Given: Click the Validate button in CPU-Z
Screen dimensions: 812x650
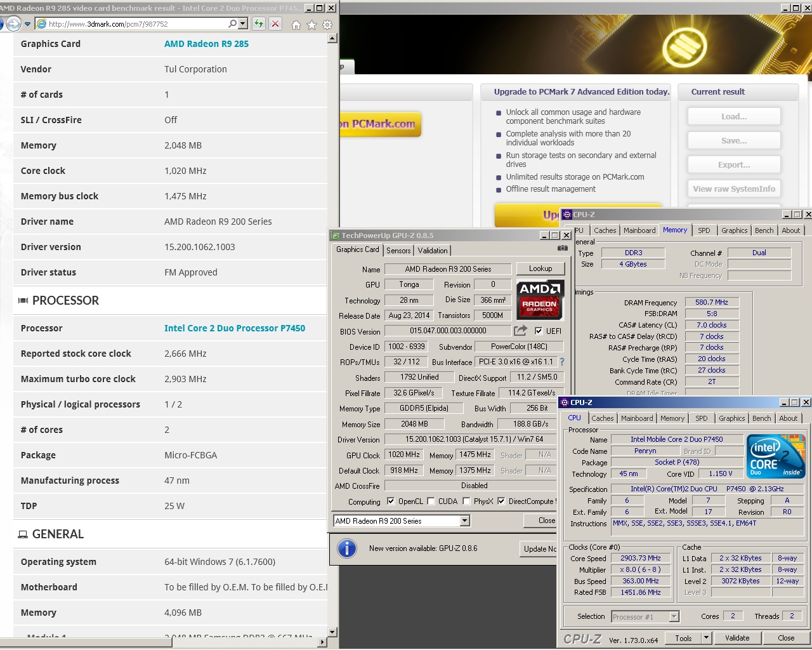Looking at the screenshot, I should coord(737,638).
